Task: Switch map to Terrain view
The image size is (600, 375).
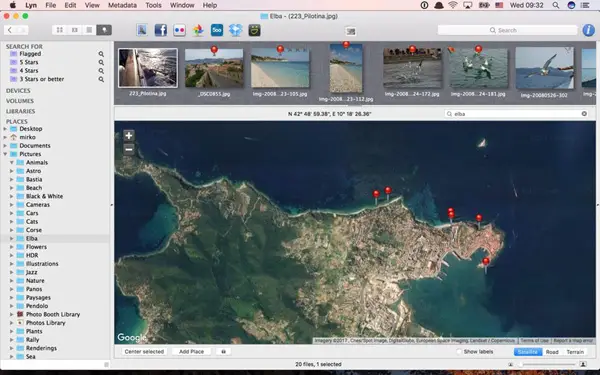Action: [x=575, y=352]
